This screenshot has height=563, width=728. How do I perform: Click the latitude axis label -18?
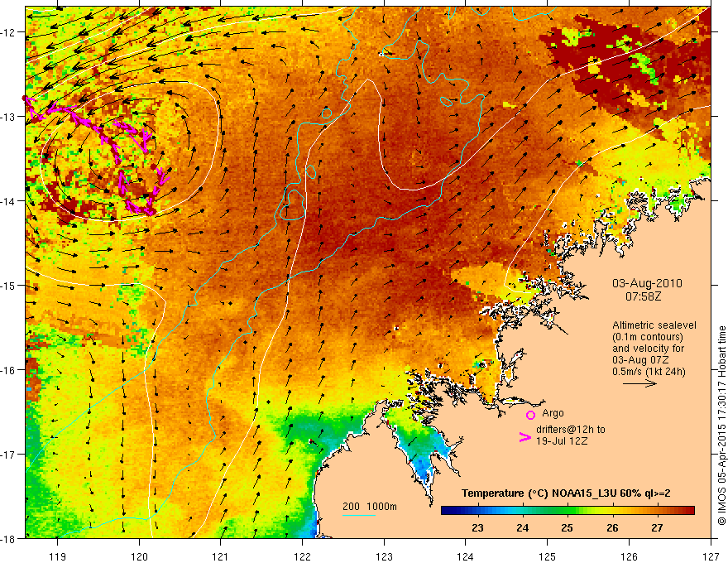[x=8, y=538]
